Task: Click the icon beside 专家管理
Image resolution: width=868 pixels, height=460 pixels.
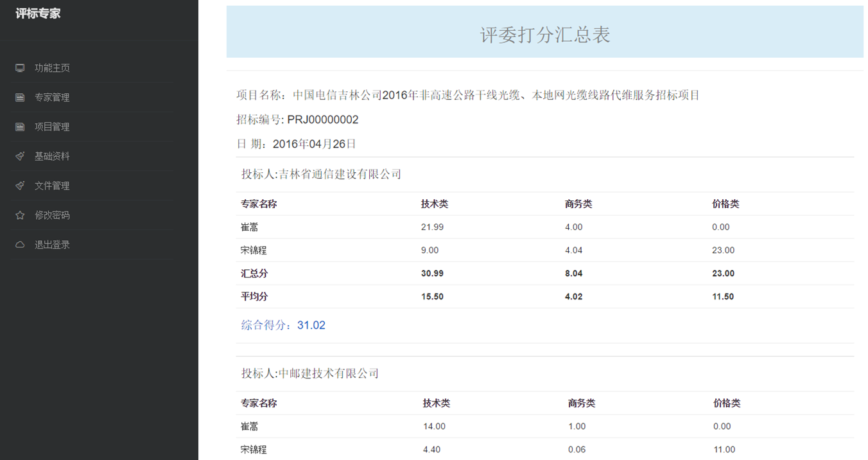Action: pos(20,98)
